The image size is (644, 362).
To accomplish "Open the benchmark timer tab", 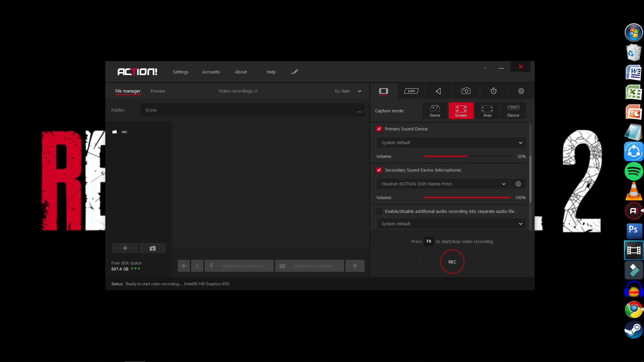I will [x=493, y=91].
